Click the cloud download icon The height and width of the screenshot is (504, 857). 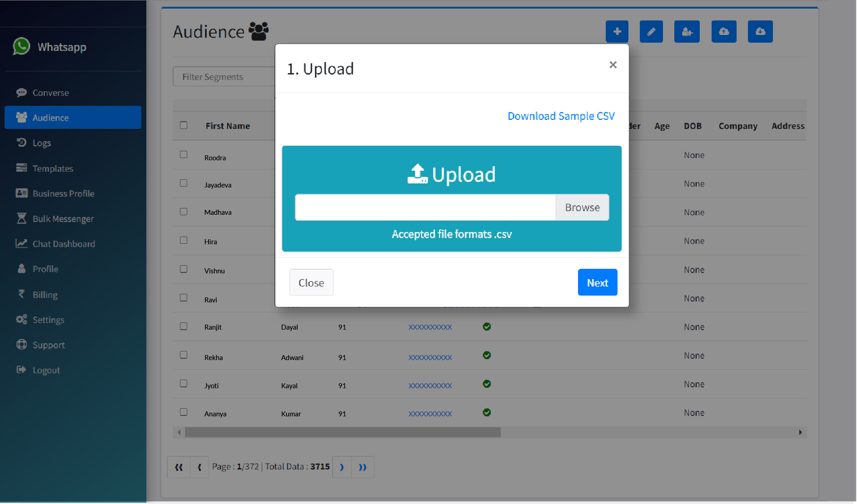coord(760,31)
